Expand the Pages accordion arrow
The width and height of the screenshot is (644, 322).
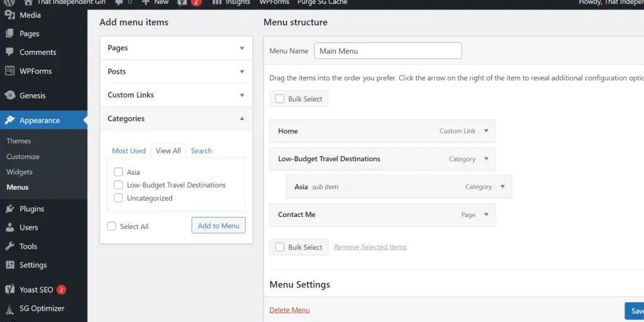[x=242, y=48]
